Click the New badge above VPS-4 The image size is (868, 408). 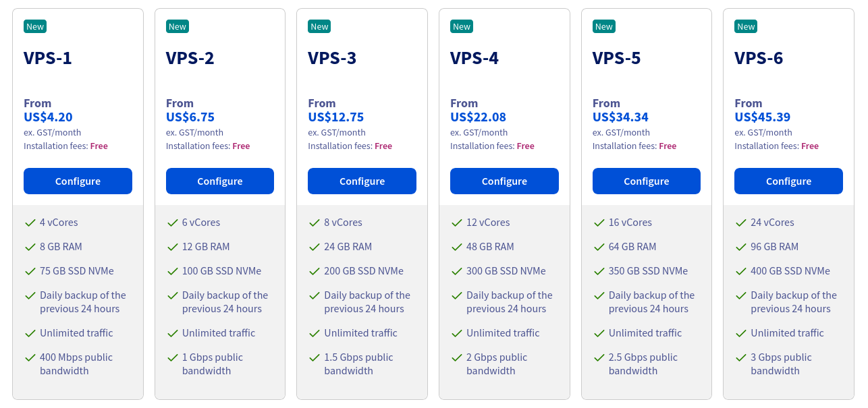[462, 27]
